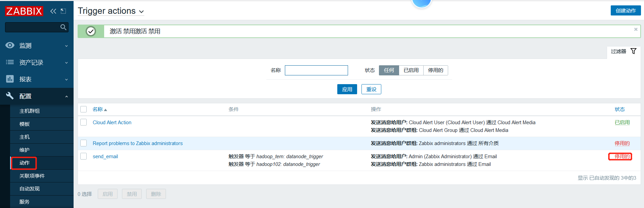This screenshot has width=644, height=208.
Task: Toggle 已启用 status of Cloud Alert Action
Action: coord(622,123)
